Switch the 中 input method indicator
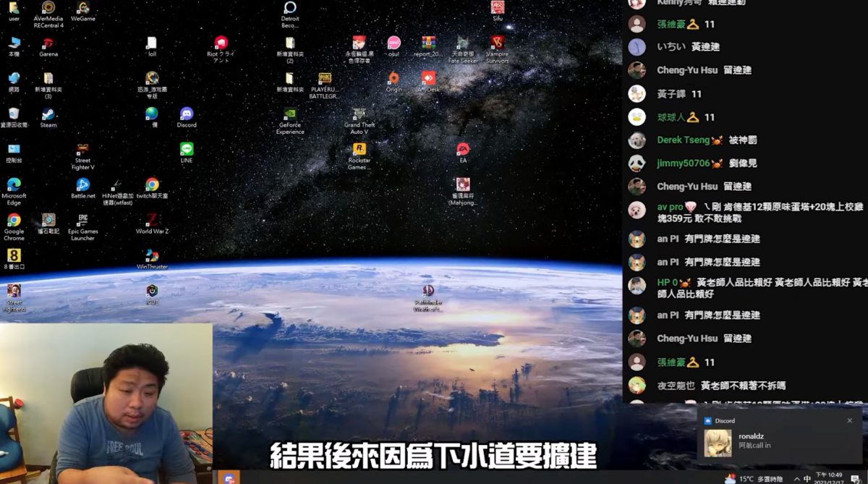The image size is (868, 484). coord(807,479)
